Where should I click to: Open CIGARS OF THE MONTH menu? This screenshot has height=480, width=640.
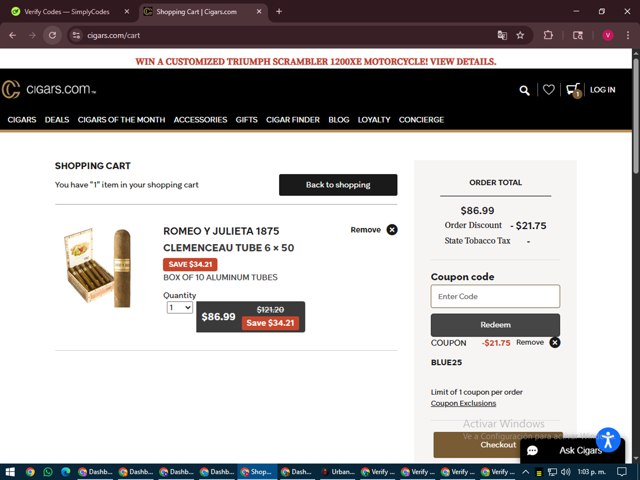[121, 120]
